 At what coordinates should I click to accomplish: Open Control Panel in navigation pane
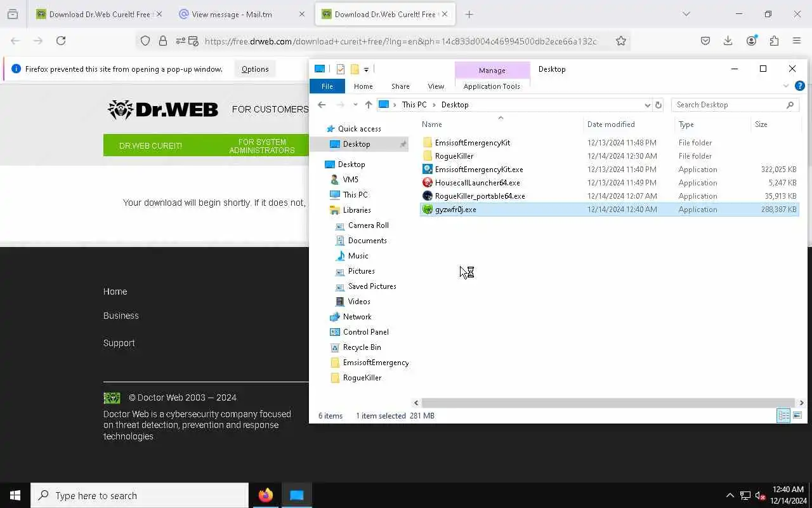pyautogui.click(x=365, y=332)
